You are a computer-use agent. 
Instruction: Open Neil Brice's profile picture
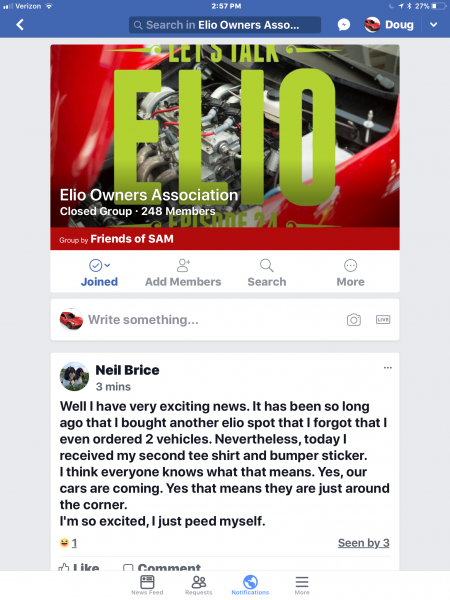(x=74, y=377)
